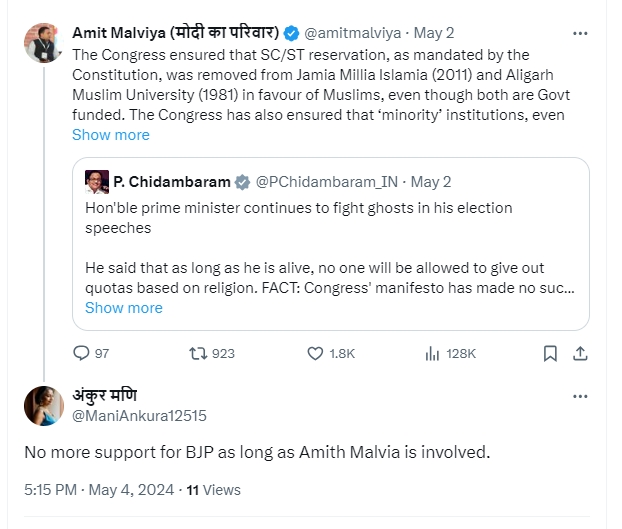The image size is (622, 529).
Task: Open Amit Malviya's profile picture
Action: coord(40,42)
